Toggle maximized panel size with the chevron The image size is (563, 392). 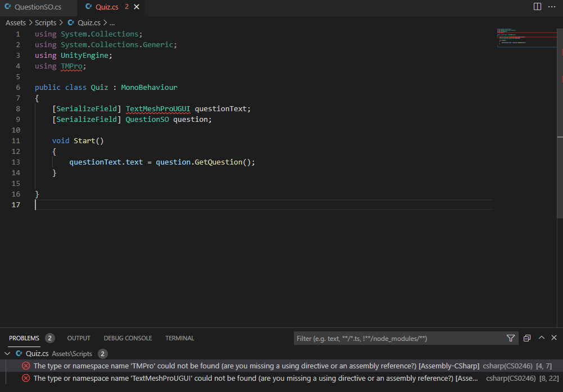click(542, 338)
